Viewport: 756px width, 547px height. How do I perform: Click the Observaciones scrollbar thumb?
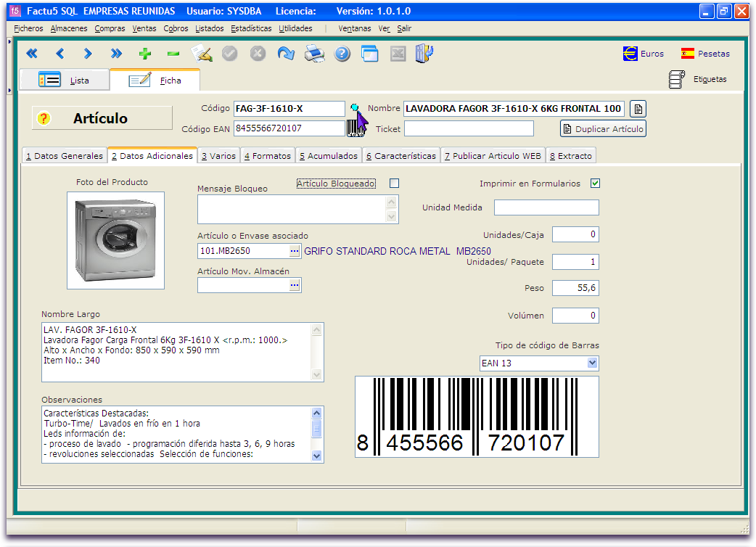316,429
